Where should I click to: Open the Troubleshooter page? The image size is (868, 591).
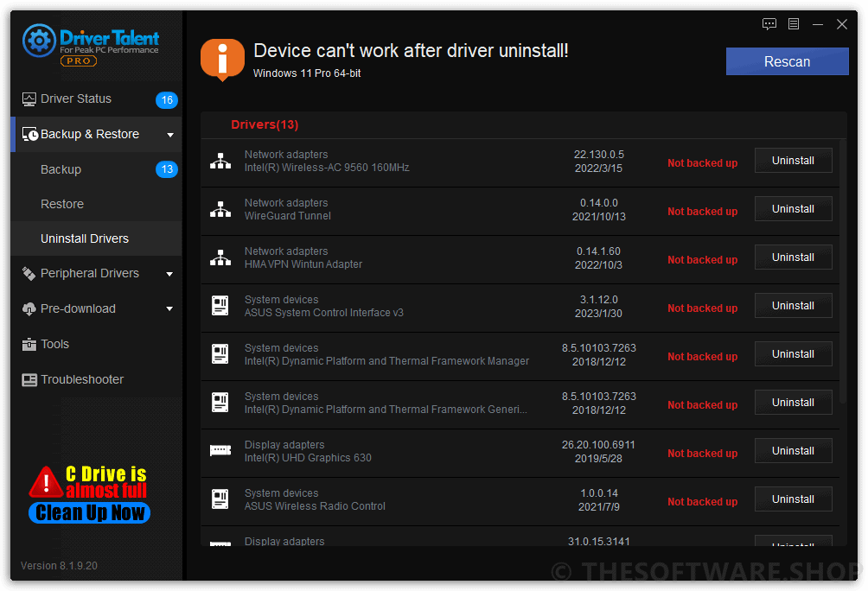tap(96, 379)
